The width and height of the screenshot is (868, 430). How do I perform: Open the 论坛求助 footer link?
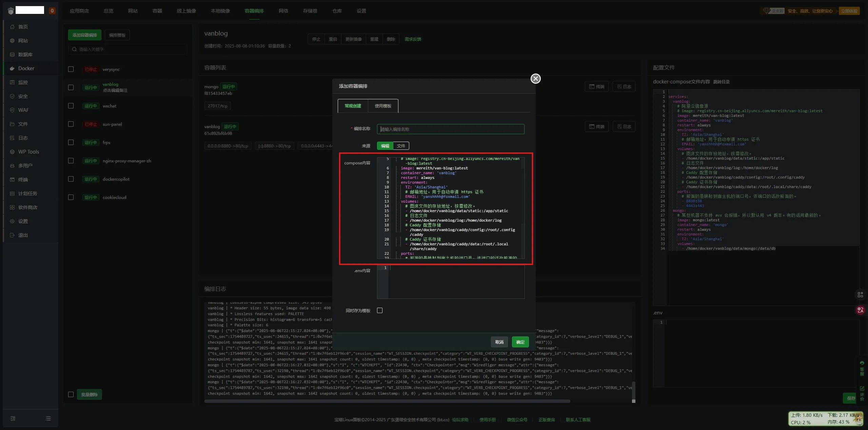point(460,419)
